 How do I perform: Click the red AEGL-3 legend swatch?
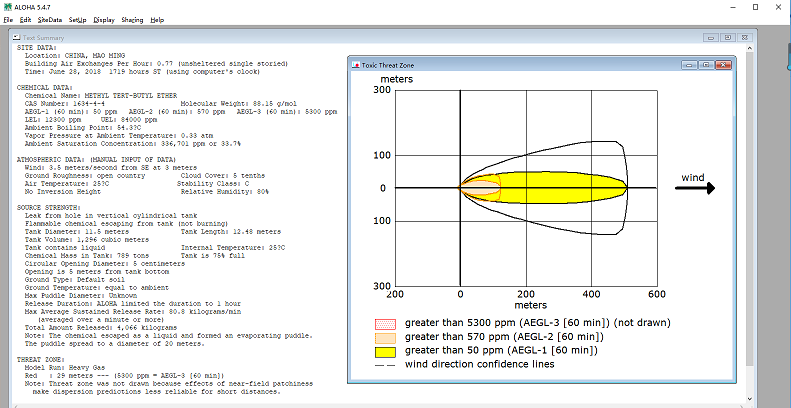(385, 324)
